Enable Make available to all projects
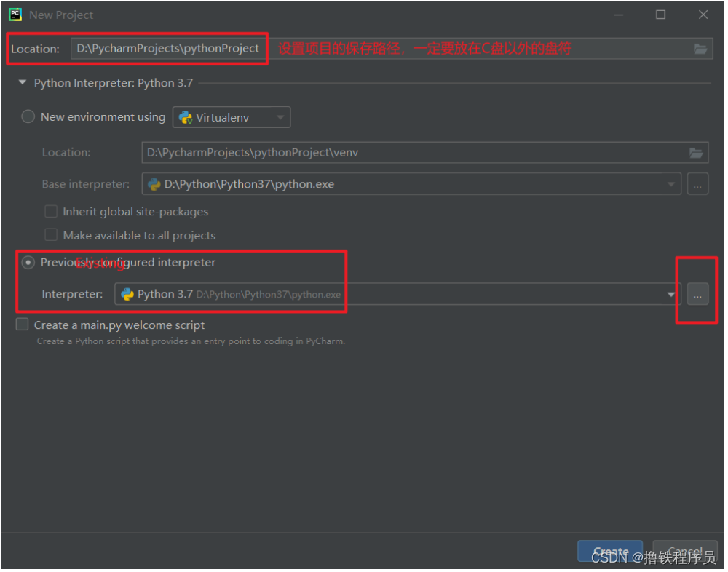728x572 pixels. point(51,236)
